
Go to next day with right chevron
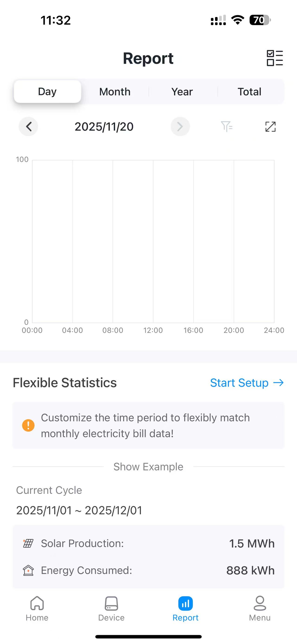click(180, 127)
